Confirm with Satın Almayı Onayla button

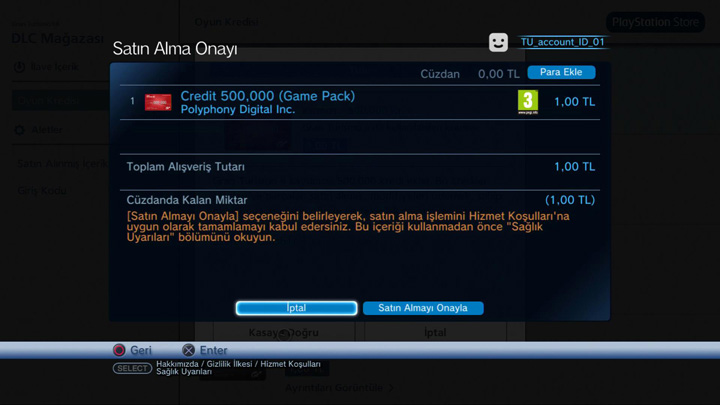[x=423, y=308]
